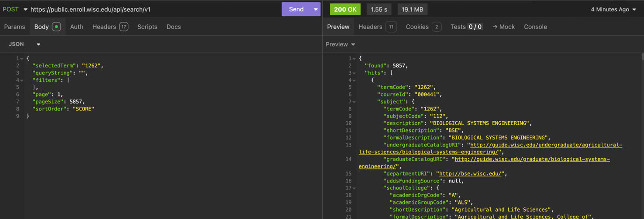Click the shortDescription "BSE" value

coord(454,131)
